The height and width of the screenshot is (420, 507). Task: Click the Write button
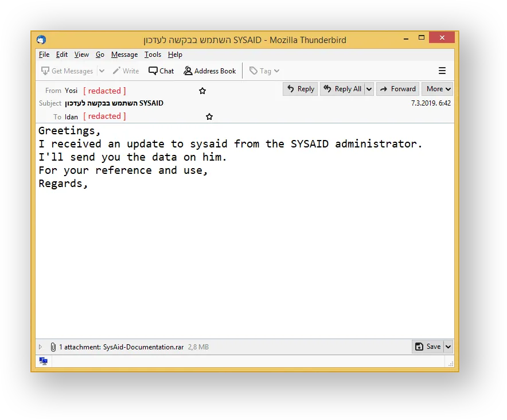pyautogui.click(x=126, y=71)
